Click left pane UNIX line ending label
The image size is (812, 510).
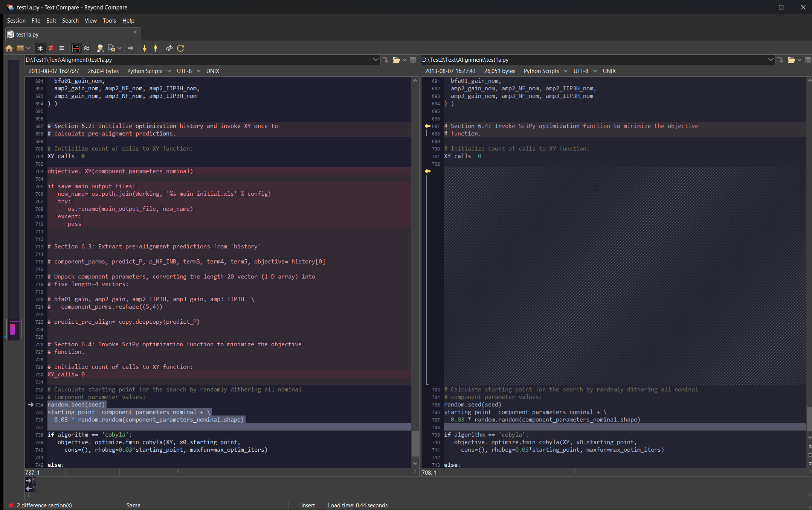213,71
